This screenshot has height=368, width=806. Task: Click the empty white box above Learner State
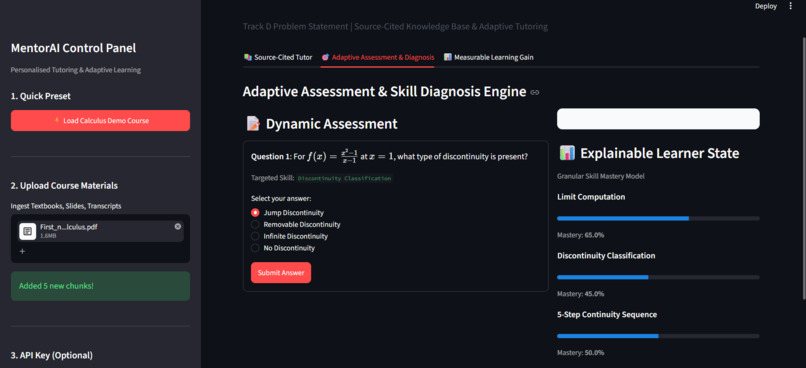click(x=658, y=119)
